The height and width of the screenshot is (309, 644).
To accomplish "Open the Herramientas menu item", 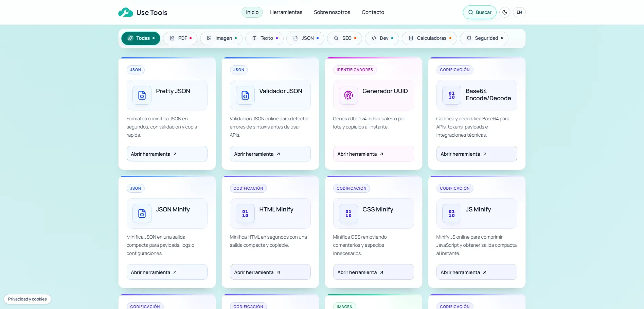I will click(286, 12).
